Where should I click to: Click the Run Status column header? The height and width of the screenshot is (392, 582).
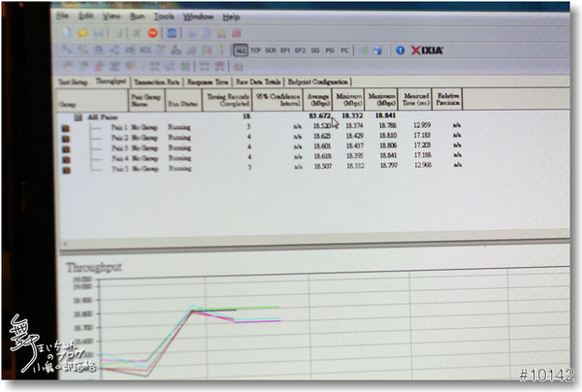(x=183, y=100)
